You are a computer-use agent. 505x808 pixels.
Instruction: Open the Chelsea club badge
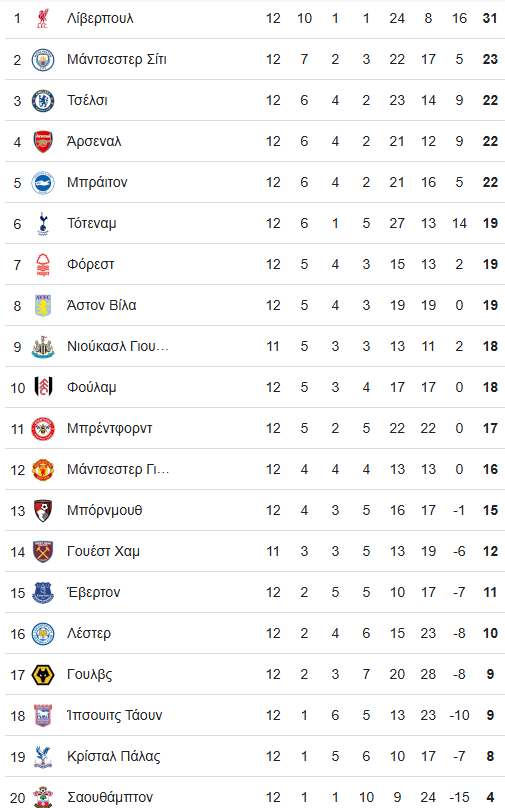(43, 100)
